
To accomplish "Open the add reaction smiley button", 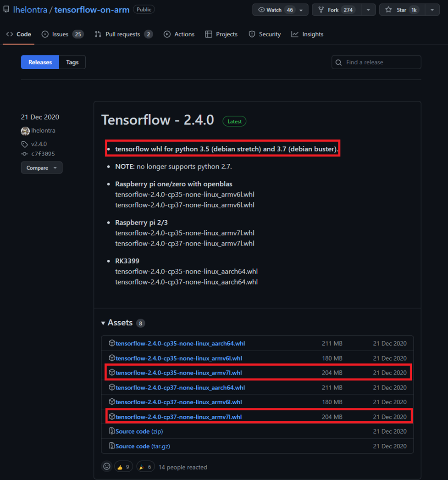I will click(107, 467).
